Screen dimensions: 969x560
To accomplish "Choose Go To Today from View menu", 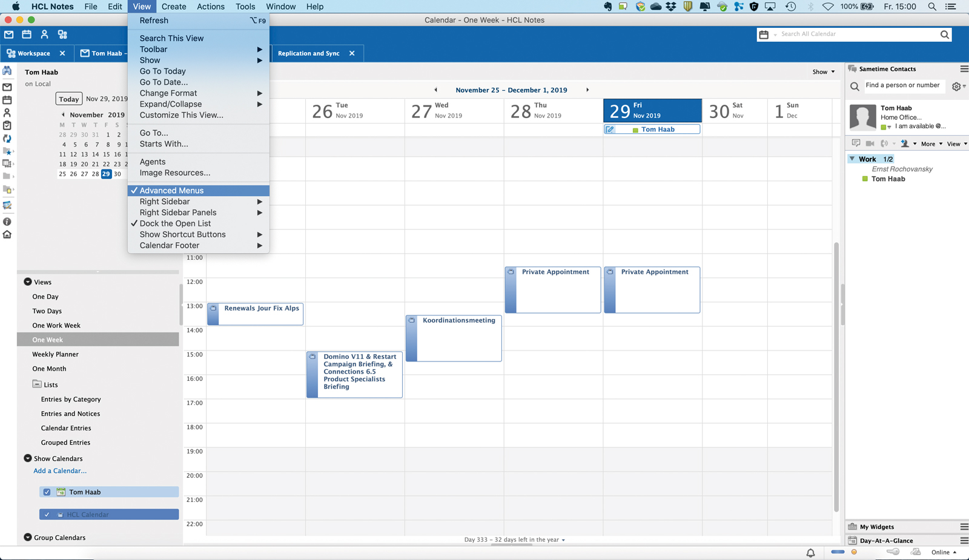I will coord(199,71).
